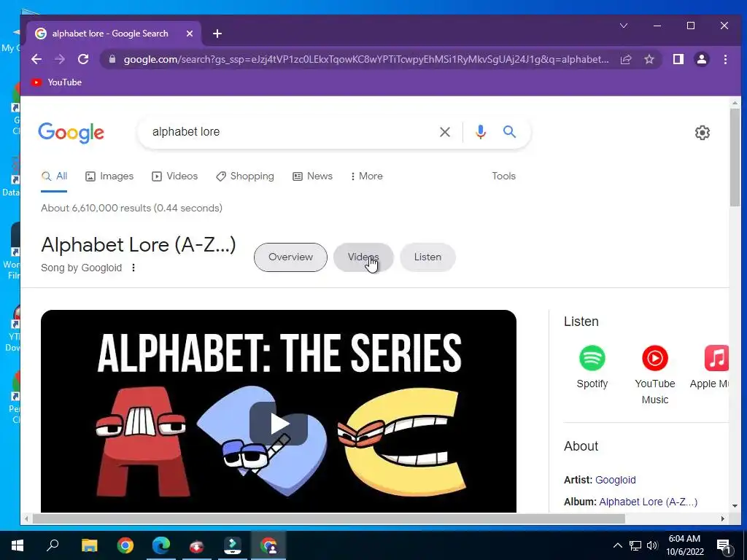The width and height of the screenshot is (747, 560).
Task: Open the notification center
Action: click(x=724, y=545)
